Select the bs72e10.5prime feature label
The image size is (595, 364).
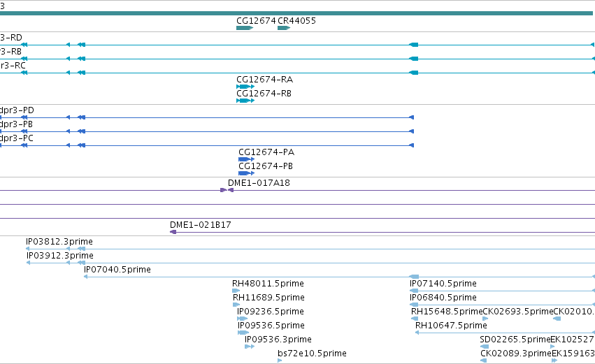pyautogui.click(x=312, y=353)
